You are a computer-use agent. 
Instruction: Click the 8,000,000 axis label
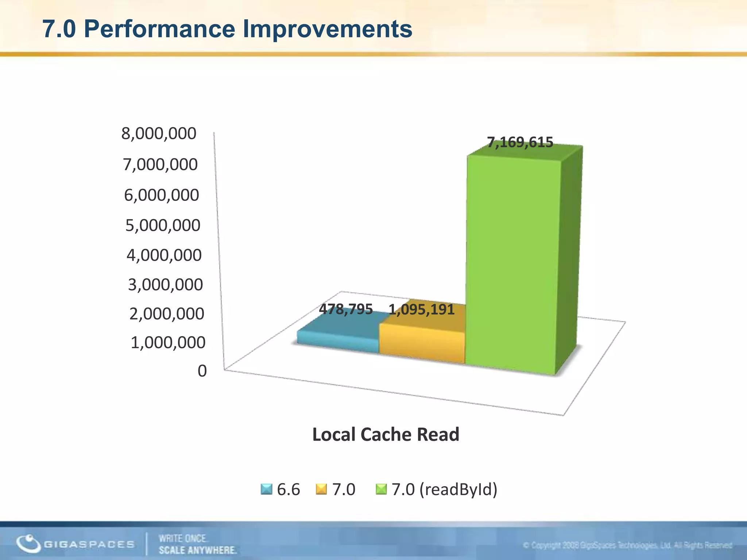pyautogui.click(x=159, y=133)
